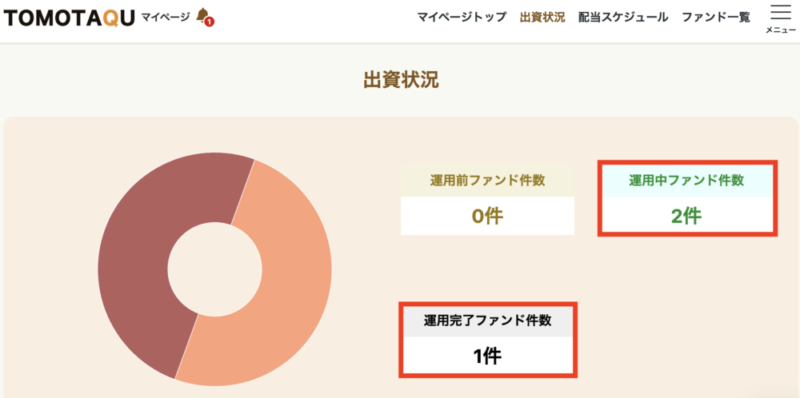
Task: Click the 2件 count value
Action: 687,216
